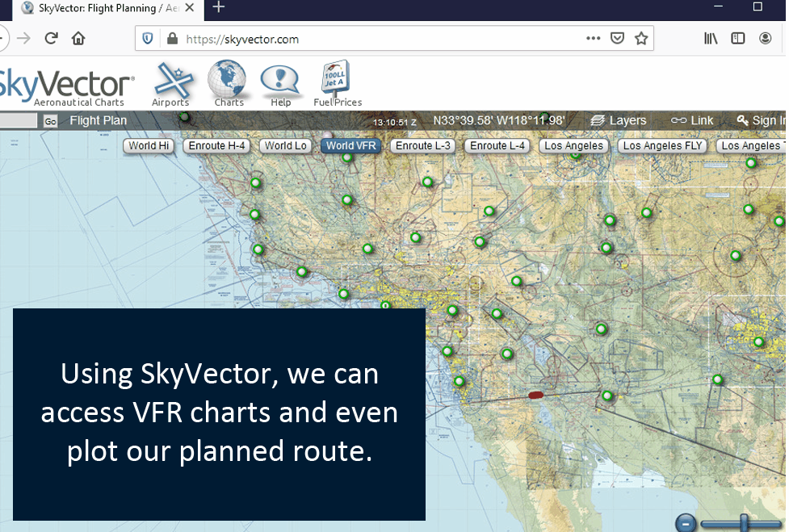Click the Sign In button
This screenshot has width=789, height=532.
(760, 120)
